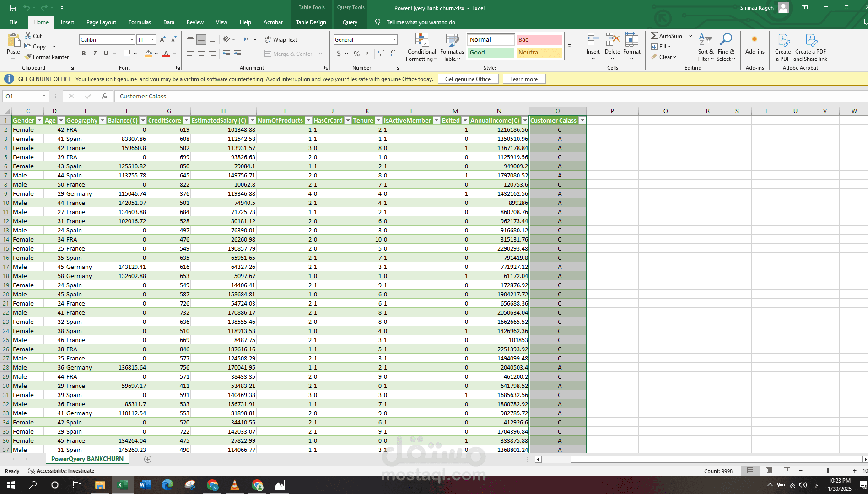Open the Accounting Number Format dollar icon

(x=339, y=54)
